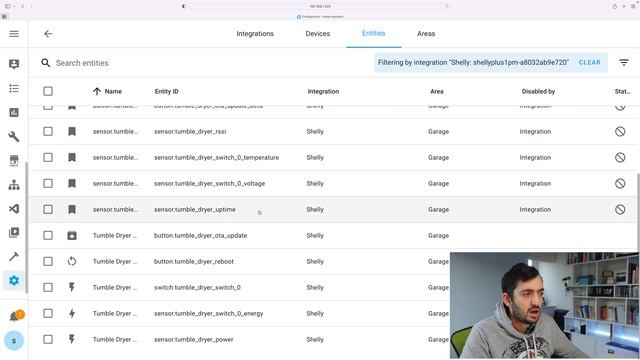Image resolution: width=640 pixels, height=360 pixels.
Task: Open the Configuration gear sidebar icon
Action: point(14,280)
